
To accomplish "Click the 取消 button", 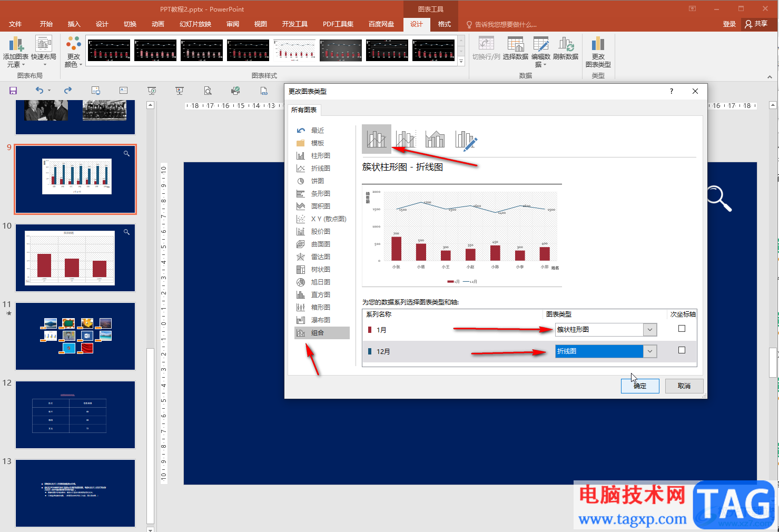I will pyautogui.click(x=684, y=386).
